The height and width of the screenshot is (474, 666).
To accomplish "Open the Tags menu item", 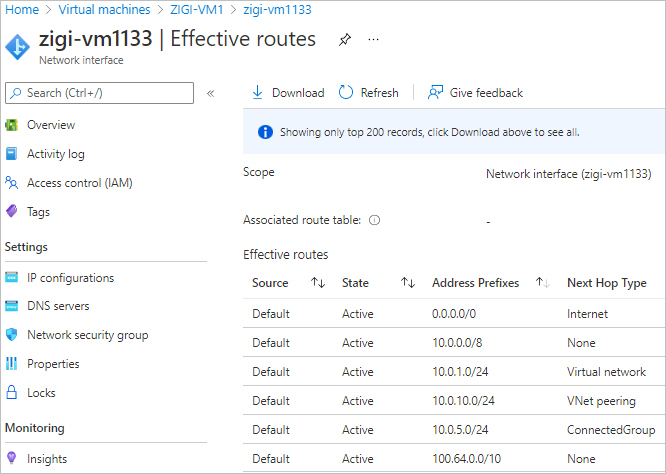I will [x=38, y=212].
